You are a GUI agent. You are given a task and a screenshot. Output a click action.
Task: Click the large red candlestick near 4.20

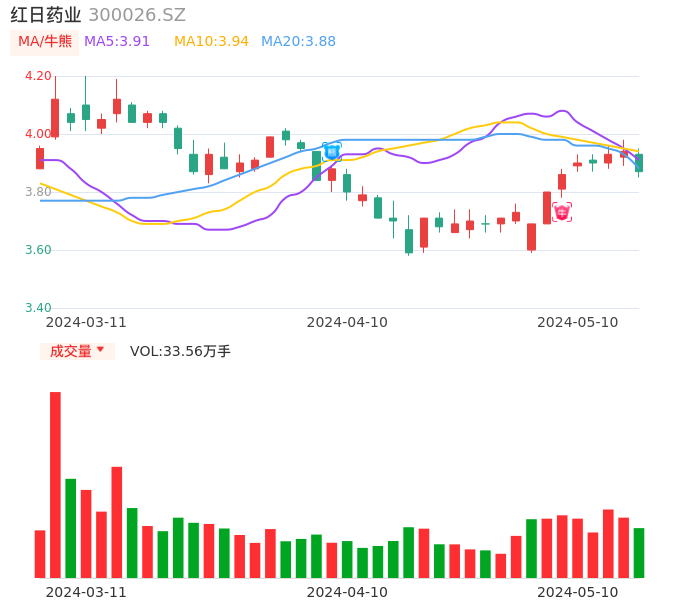click(x=55, y=117)
